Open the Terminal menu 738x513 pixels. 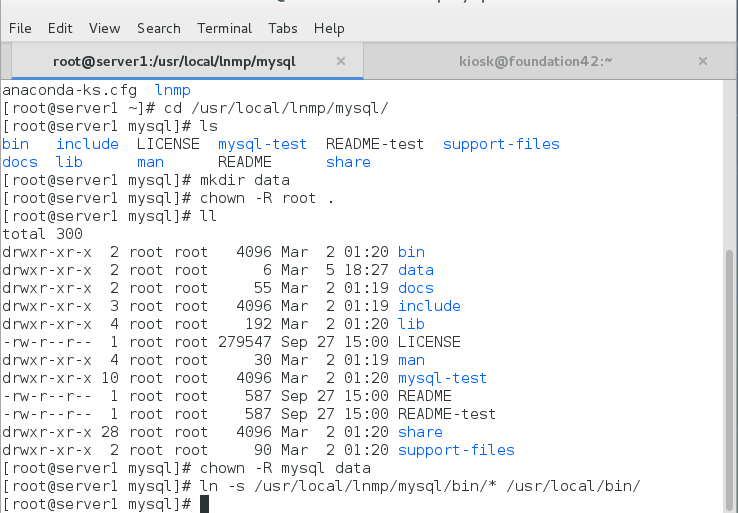[x=225, y=28]
